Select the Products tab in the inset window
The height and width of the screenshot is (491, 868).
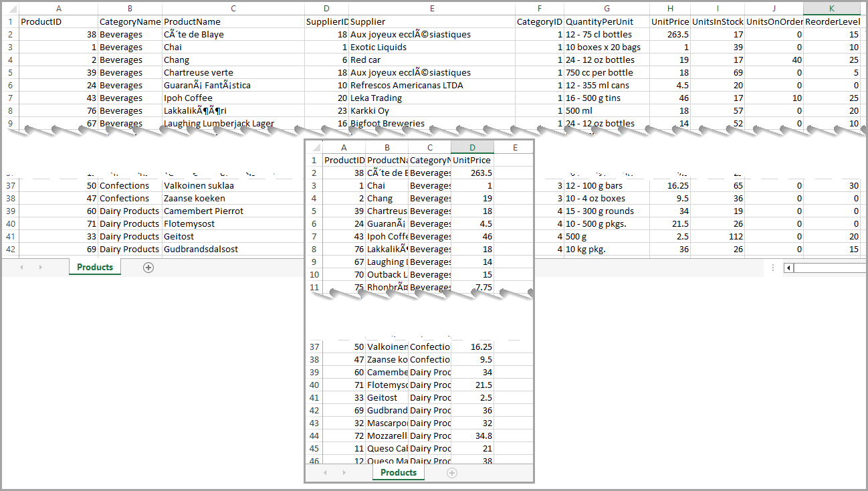(x=398, y=472)
